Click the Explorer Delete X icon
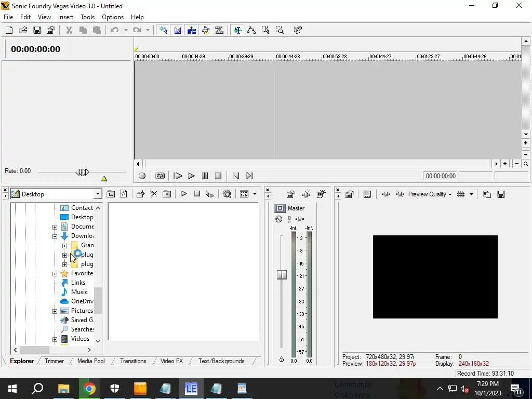 point(154,194)
